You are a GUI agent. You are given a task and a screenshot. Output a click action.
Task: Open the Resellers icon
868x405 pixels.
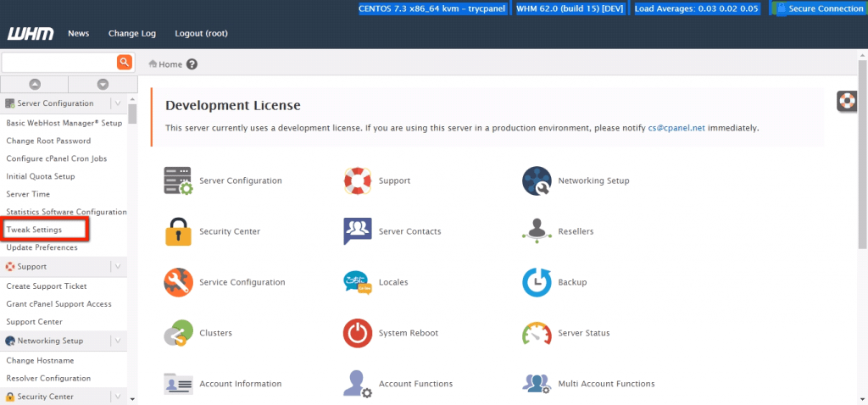[x=537, y=230]
